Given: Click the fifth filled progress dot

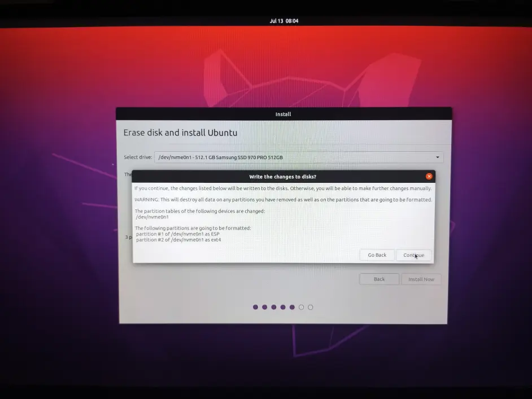Looking at the screenshot, I should 292,307.
